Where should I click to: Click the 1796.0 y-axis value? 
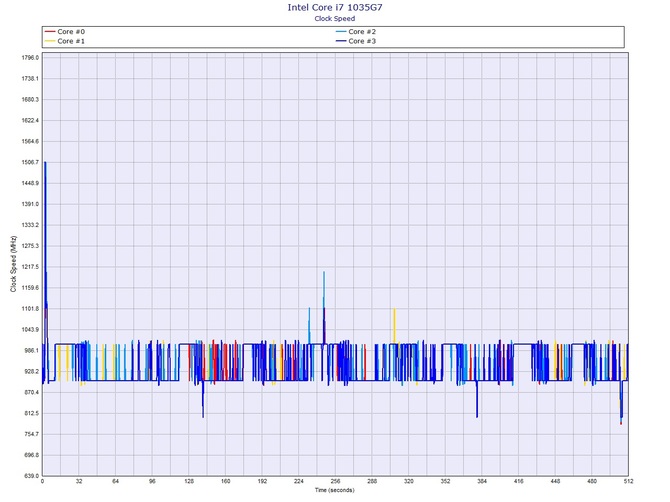30,58
